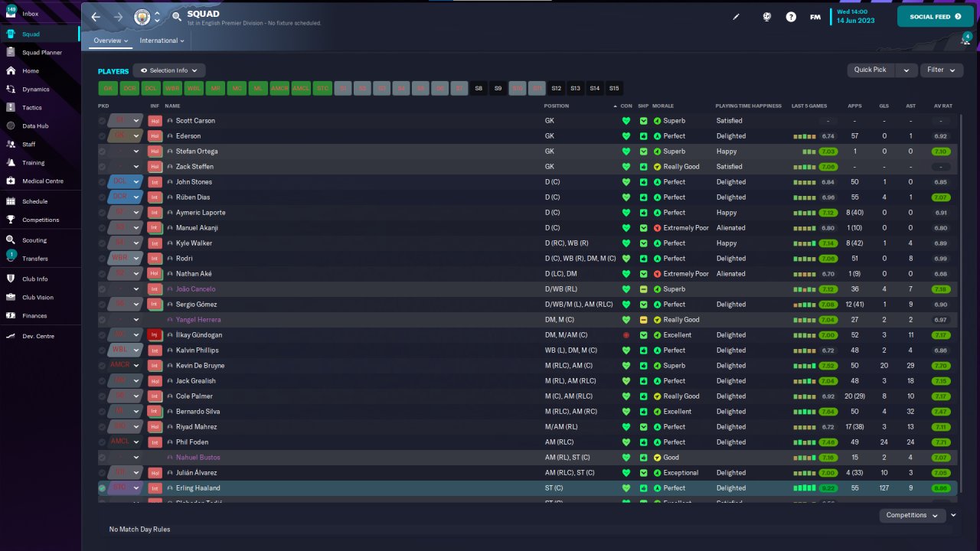Toggle pick checkbox for Kevin De Bruyne

point(103,366)
